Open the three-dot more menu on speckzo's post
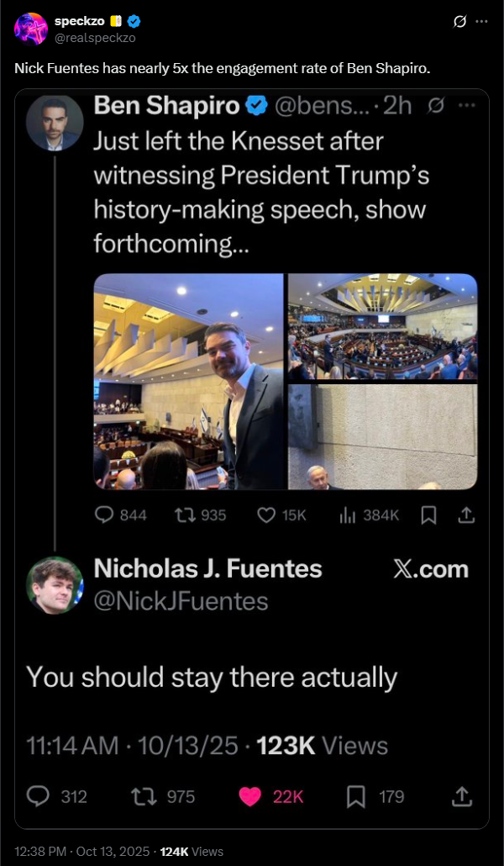 click(481, 22)
